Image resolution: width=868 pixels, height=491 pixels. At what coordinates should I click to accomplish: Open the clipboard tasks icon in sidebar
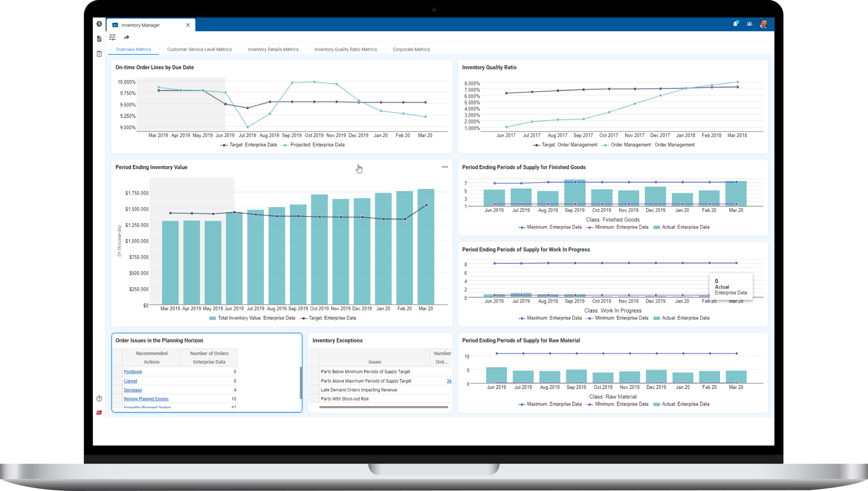click(99, 54)
